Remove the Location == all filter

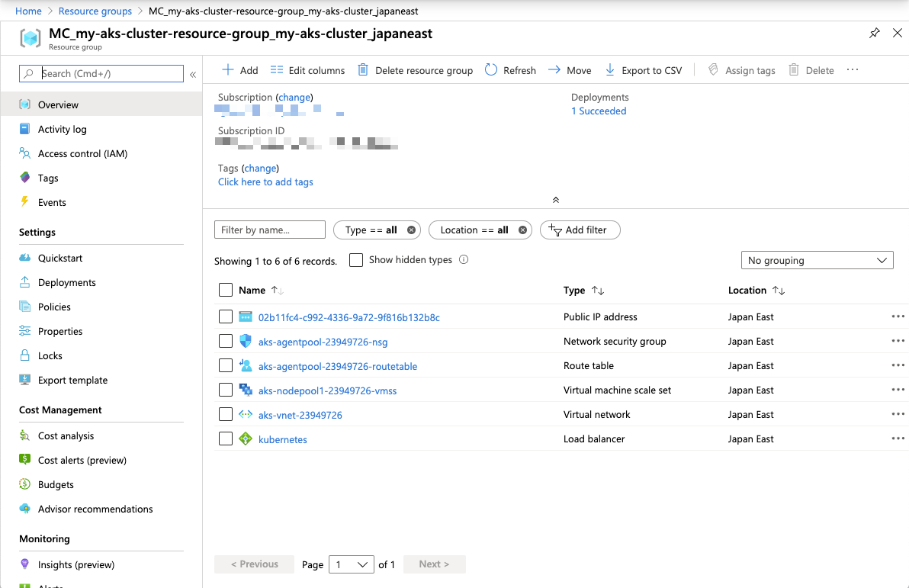click(522, 230)
